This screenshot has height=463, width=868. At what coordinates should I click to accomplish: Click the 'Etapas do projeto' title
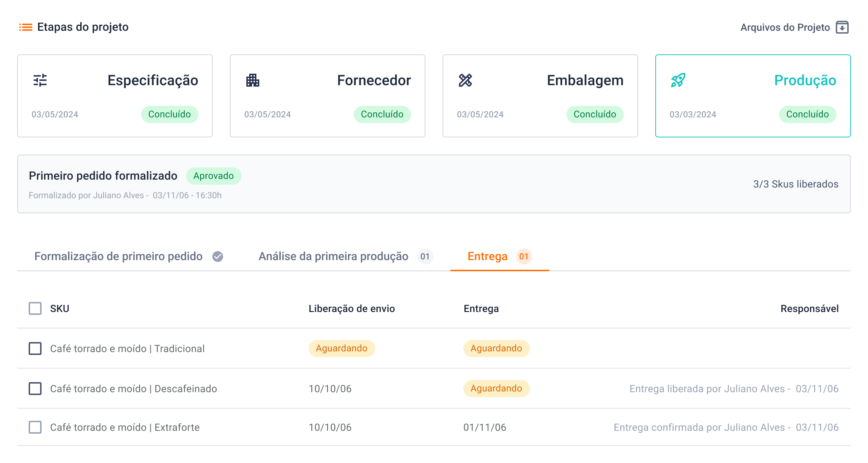(83, 27)
